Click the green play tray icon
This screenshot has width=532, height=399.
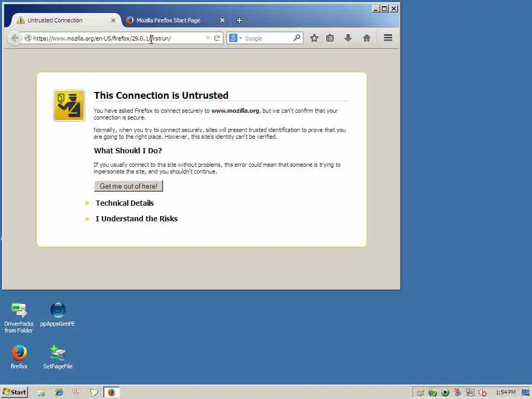(445, 393)
